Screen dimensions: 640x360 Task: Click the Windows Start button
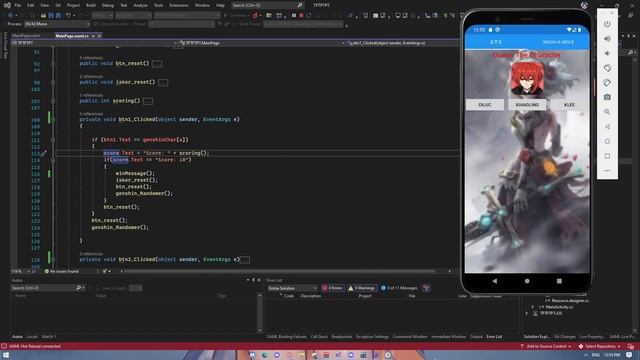(6, 355)
